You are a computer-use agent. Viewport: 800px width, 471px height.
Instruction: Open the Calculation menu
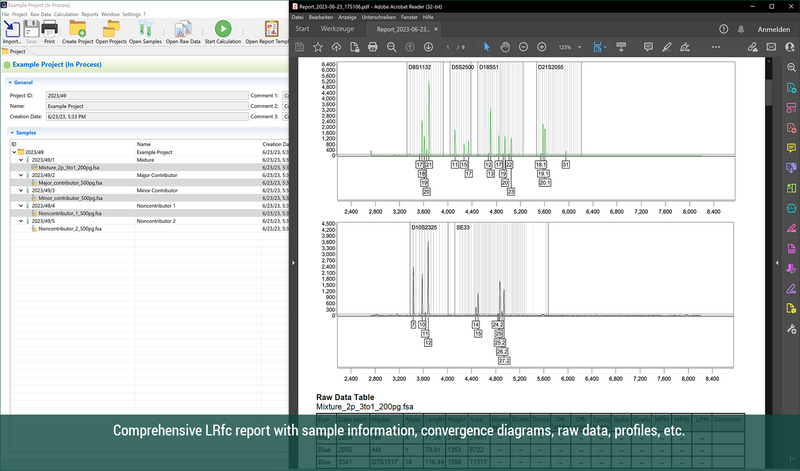pos(66,14)
